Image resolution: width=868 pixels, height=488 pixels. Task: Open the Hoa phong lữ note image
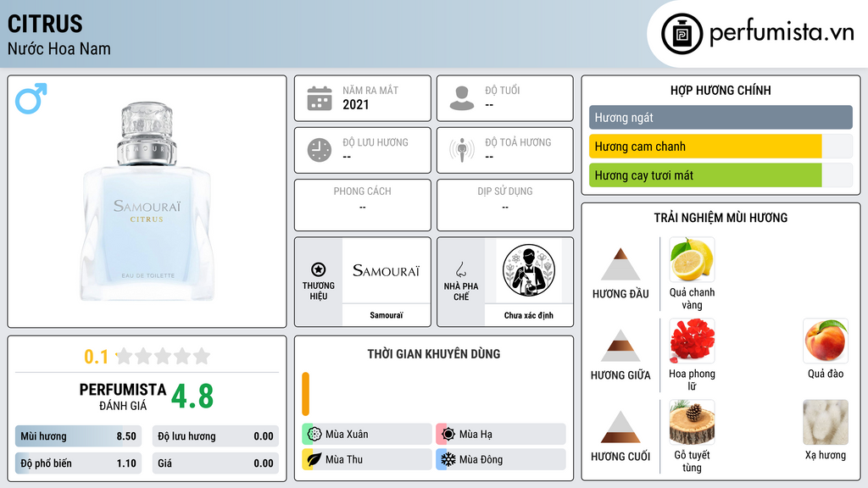pos(692,341)
